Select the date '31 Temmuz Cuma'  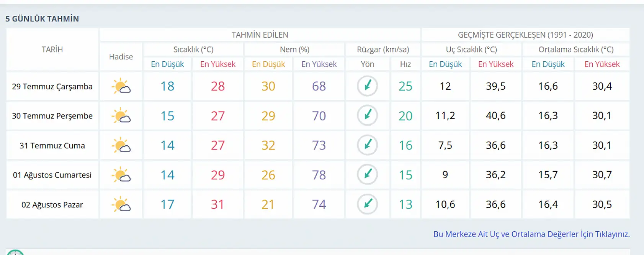click(52, 146)
